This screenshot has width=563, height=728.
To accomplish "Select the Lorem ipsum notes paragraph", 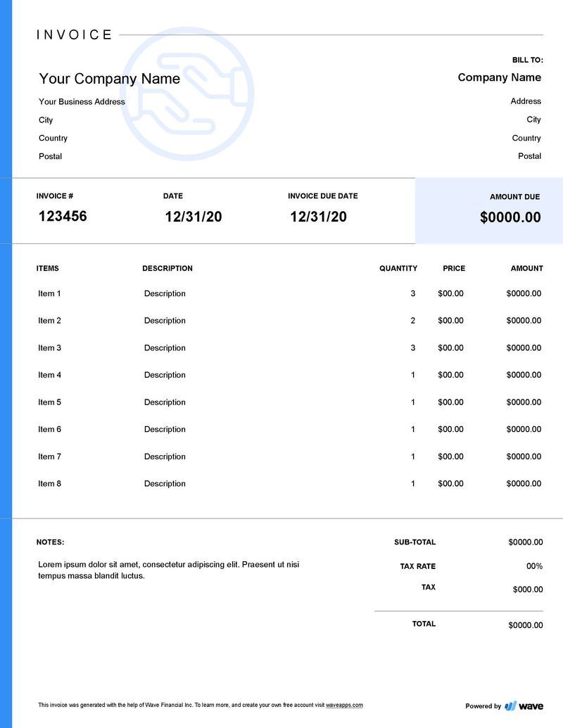I will (x=169, y=570).
